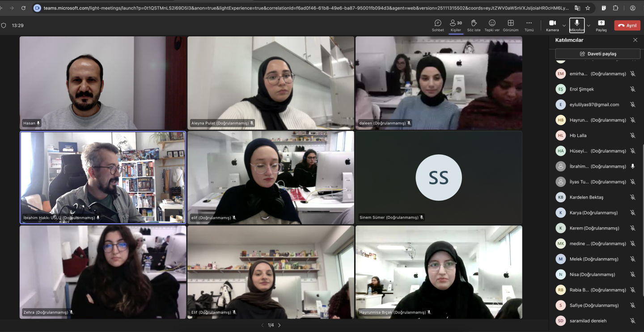
Task: Expand the camera options dropdown arrow
Action: [x=564, y=26]
